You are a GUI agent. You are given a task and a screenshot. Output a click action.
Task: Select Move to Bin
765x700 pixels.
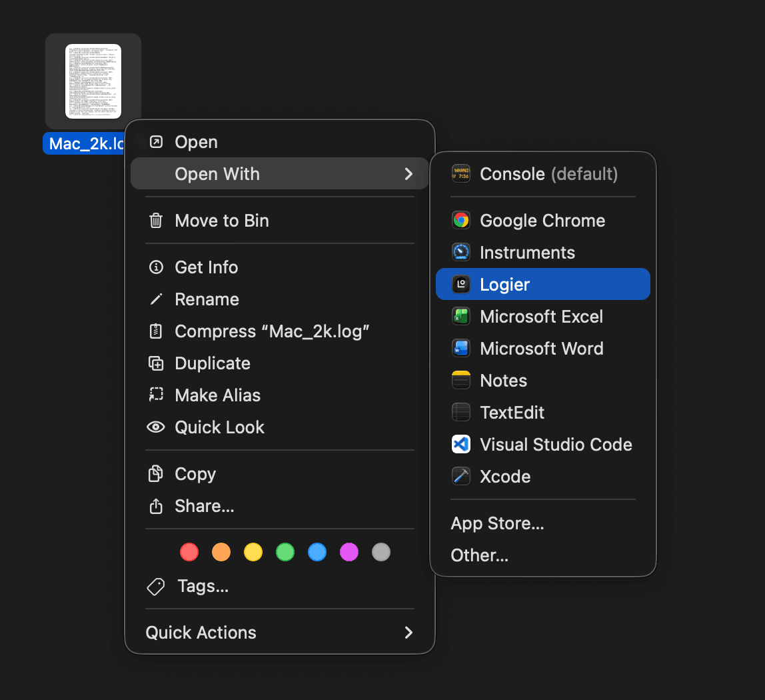280,221
